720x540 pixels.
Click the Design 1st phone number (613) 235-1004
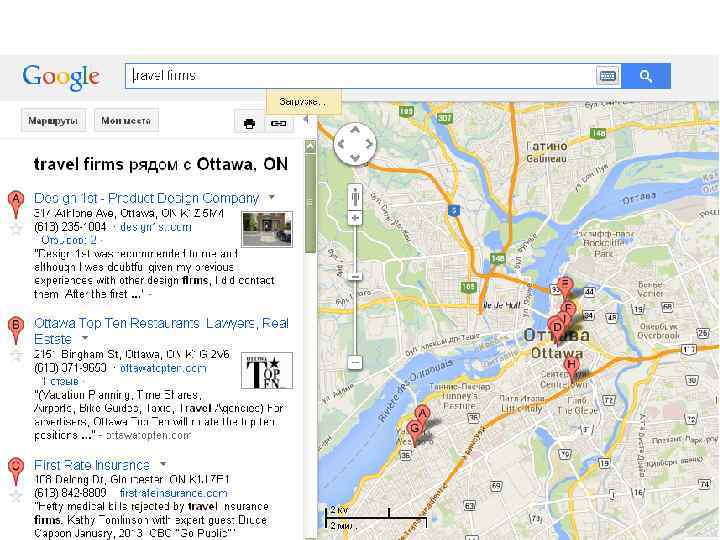pyautogui.click(x=70, y=227)
